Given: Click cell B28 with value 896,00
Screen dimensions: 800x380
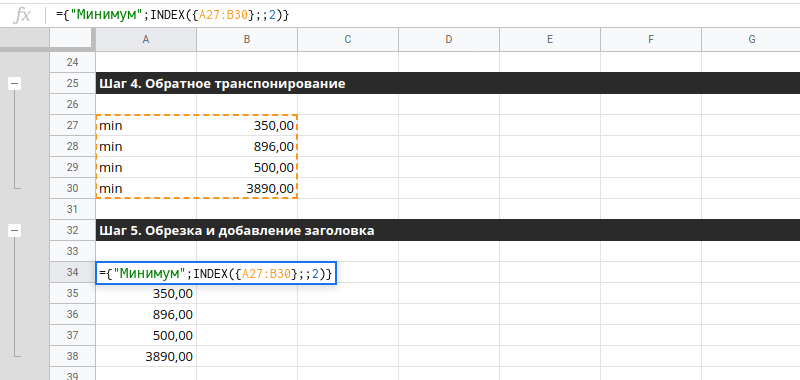Looking at the screenshot, I should coord(247,146).
